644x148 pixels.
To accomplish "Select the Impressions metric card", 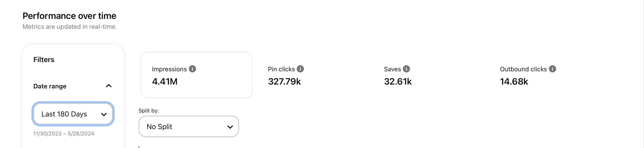I will coord(196,75).
